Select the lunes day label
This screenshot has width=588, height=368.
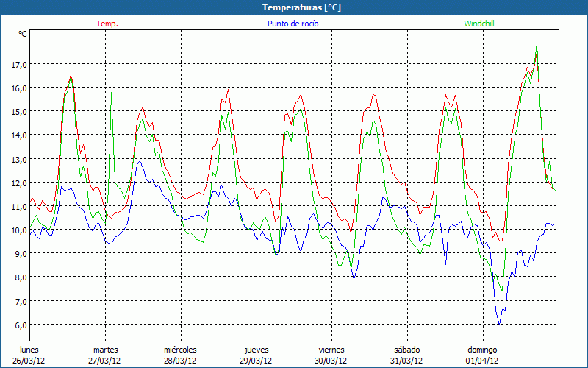30,350
